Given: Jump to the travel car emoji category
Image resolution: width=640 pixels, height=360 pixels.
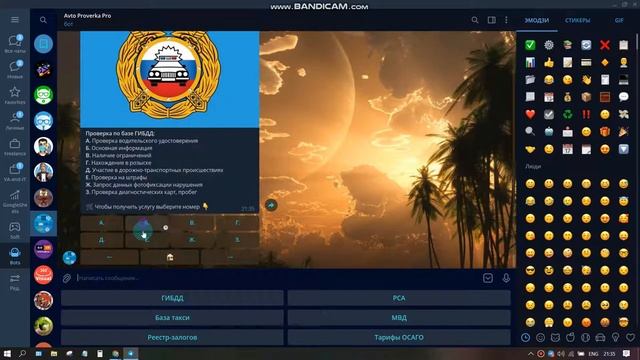Looking at the screenshot, I should (600, 338).
